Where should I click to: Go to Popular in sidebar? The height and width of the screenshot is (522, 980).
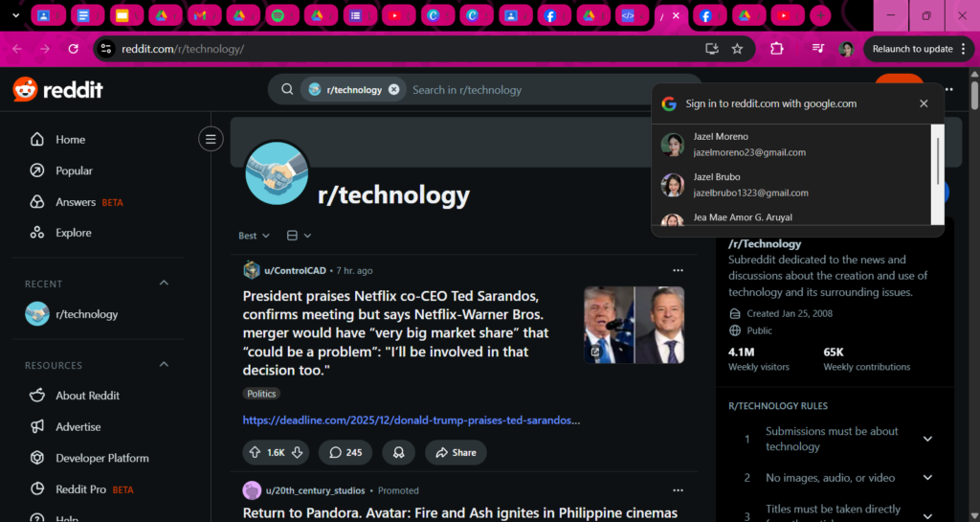(x=74, y=170)
